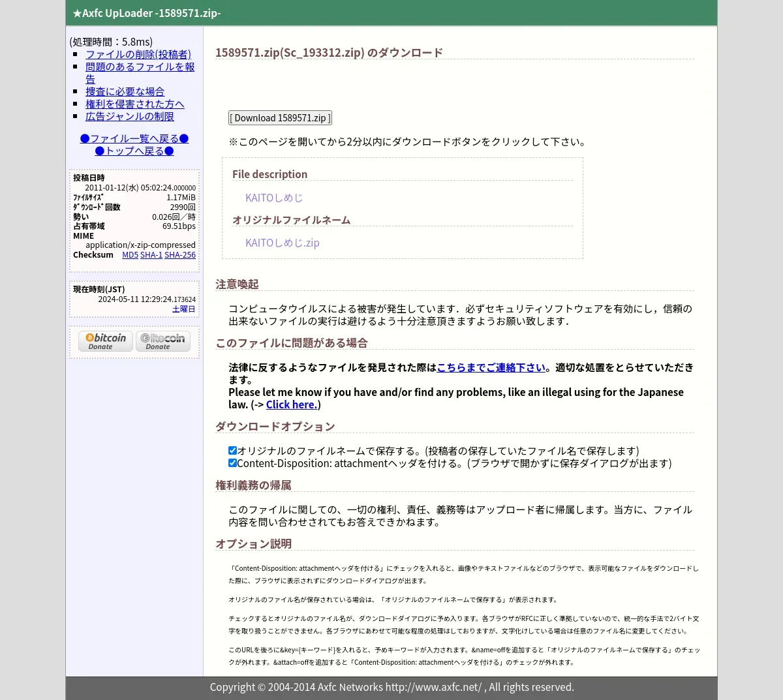The width and height of the screenshot is (783, 700).
Task: Click the MIME value application/x-zip-compressed
Action: pyautogui.click(x=140, y=245)
